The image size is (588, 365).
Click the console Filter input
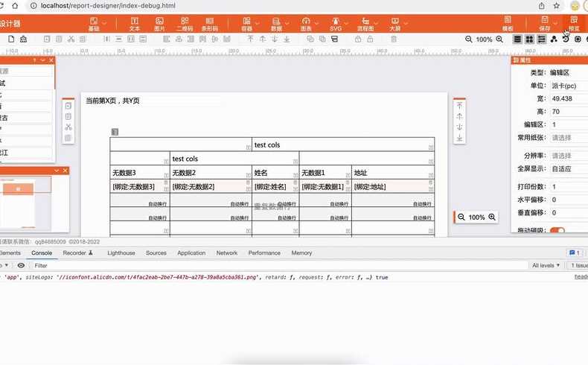point(278,265)
